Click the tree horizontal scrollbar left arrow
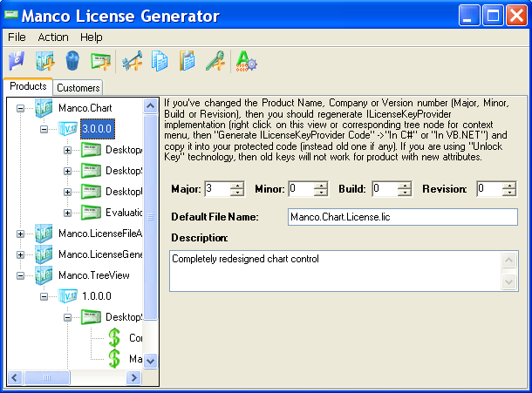The width and height of the screenshot is (532, 393). tap(15, 377)
